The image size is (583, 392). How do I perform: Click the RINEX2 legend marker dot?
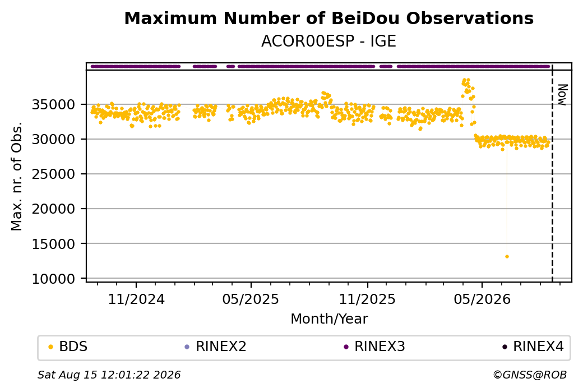click(187, 347)
